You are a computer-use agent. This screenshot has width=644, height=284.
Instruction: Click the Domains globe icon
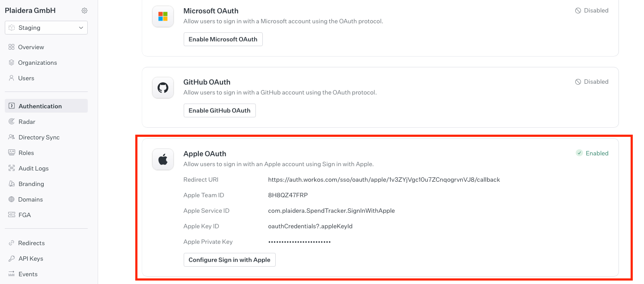tap(12, 199)
